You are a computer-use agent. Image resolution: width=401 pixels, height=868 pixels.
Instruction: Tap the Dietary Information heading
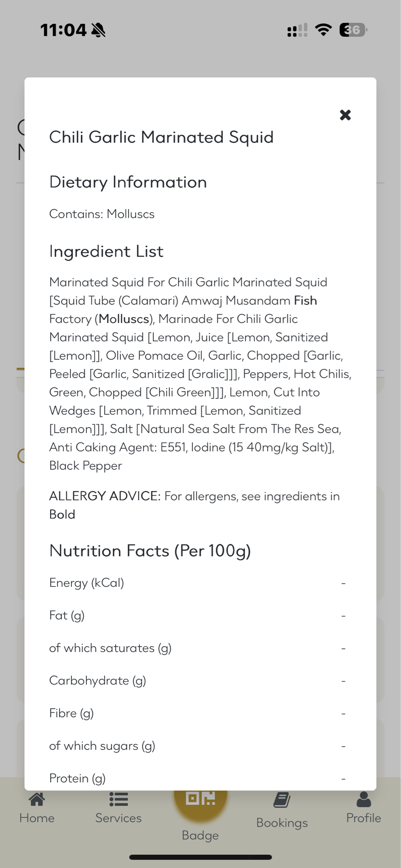[128, 182]
